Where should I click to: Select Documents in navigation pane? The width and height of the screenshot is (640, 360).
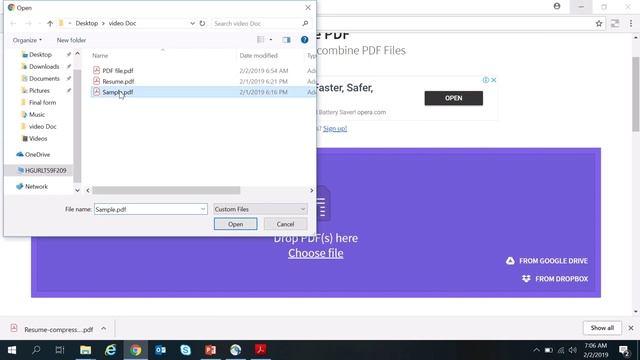pyautogui.click(x=44, y=78)
